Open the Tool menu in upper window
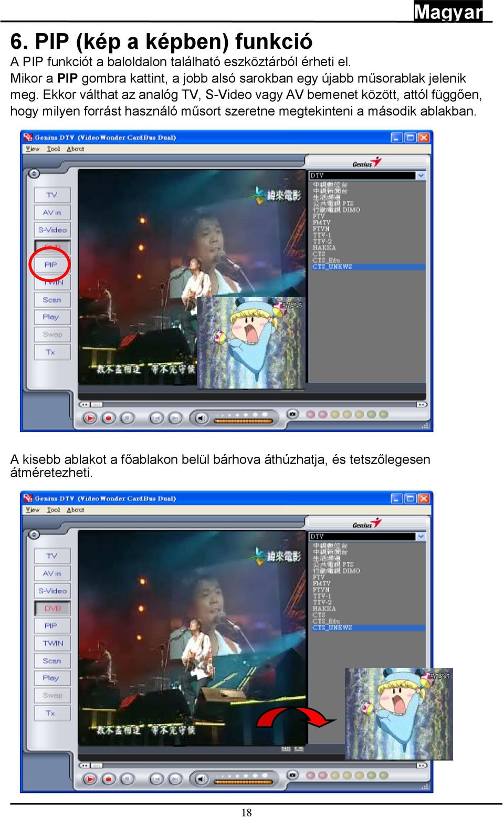This screenshot has width=504, height=817. tap(53, 149)
